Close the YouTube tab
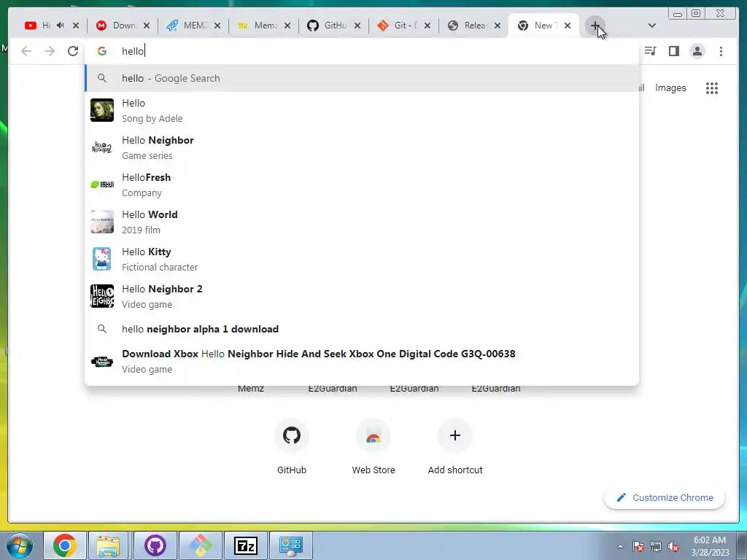The width and height of the screenshot is (747, 560). [x=76, y=26]
